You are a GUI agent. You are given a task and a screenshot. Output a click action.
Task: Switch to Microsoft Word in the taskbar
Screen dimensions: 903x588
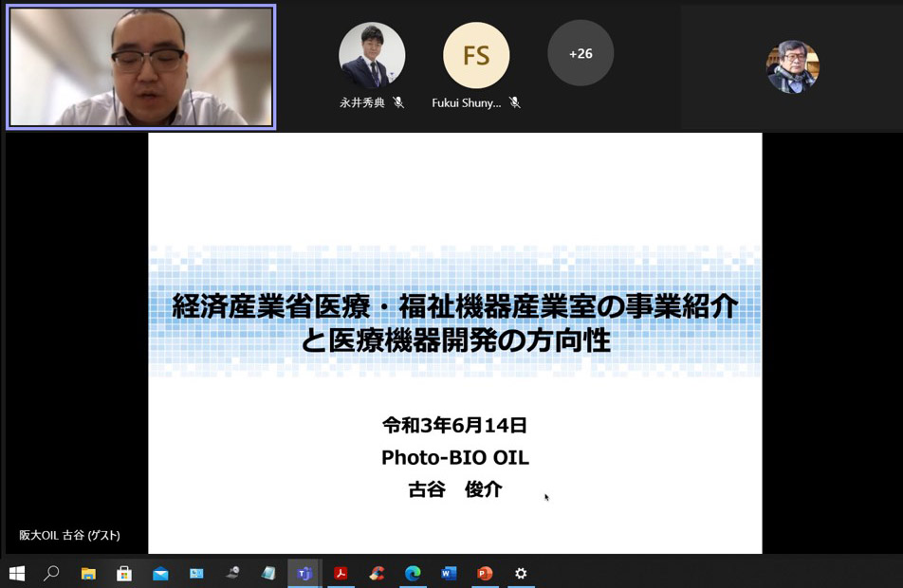click(x=449, y=573)
